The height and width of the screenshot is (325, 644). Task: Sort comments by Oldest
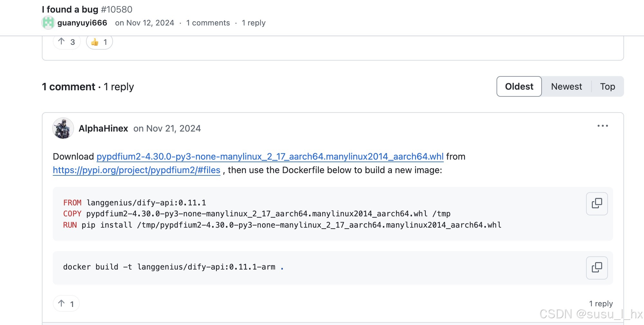(x=519, y=86)
